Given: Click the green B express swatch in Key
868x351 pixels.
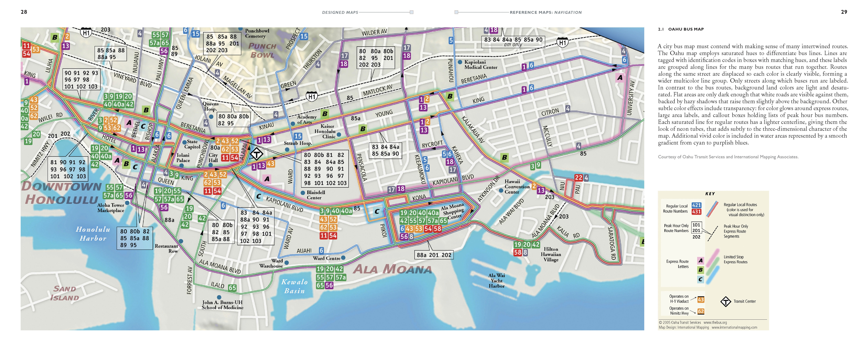Looking at the screenshot, I should [701, 270].
